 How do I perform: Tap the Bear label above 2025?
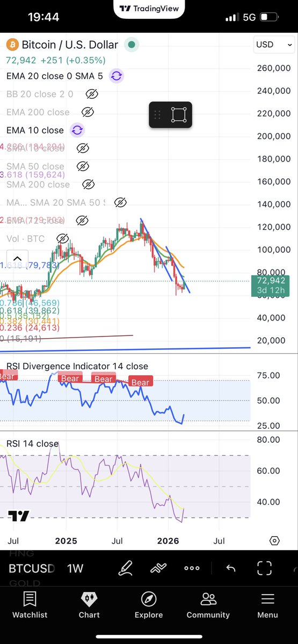[70, 378]
